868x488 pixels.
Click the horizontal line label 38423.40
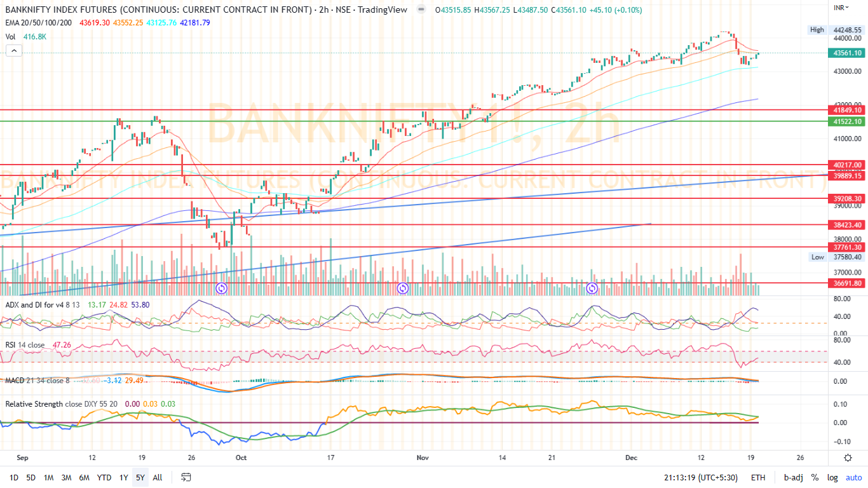tap(847, 225)
